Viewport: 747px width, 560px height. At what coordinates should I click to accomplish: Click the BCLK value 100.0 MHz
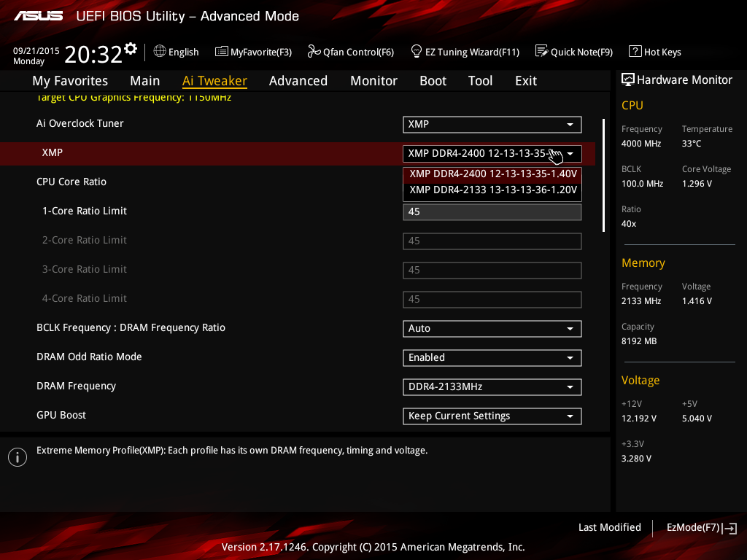tap(642, 184)
